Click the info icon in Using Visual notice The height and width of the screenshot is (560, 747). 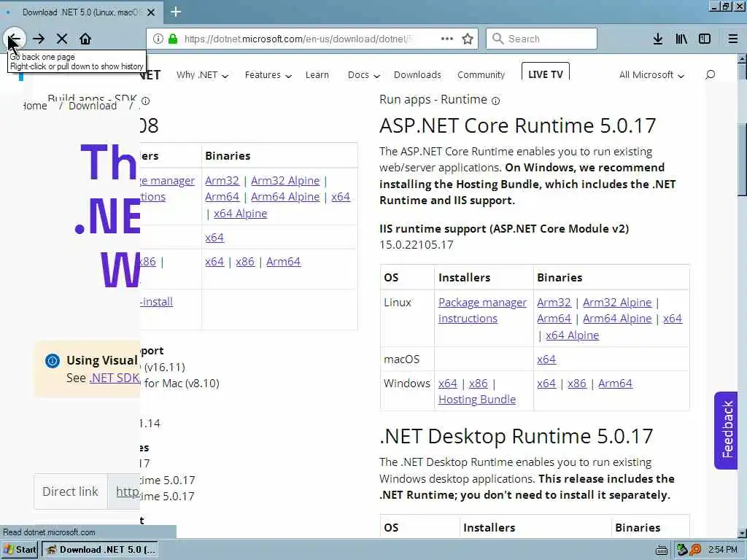53,360
